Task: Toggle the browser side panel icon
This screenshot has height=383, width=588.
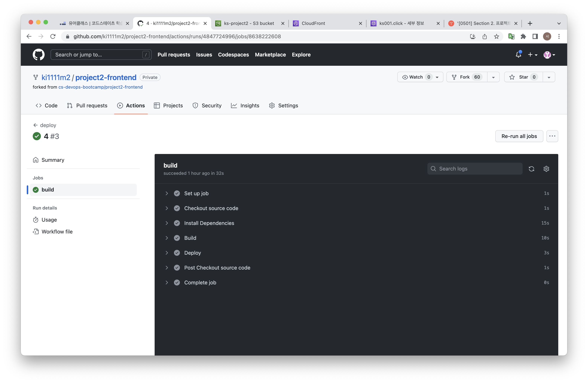Action: [x=535, y=37]
